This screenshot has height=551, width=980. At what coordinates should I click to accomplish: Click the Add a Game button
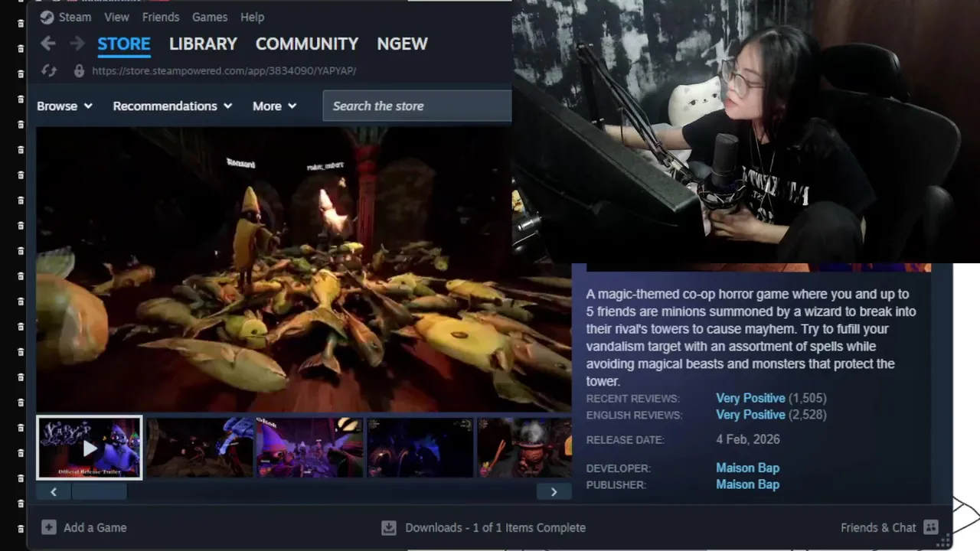click(x=84, y=527)
